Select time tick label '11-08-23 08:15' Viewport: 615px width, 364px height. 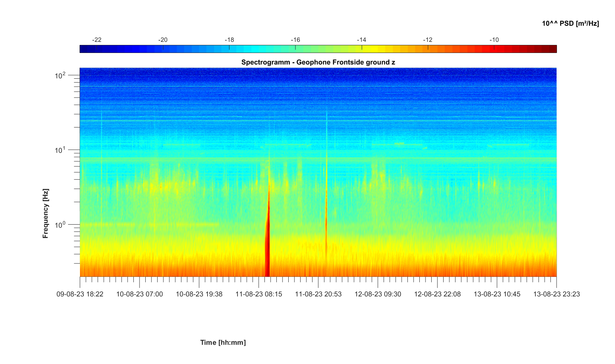[259, 294]
